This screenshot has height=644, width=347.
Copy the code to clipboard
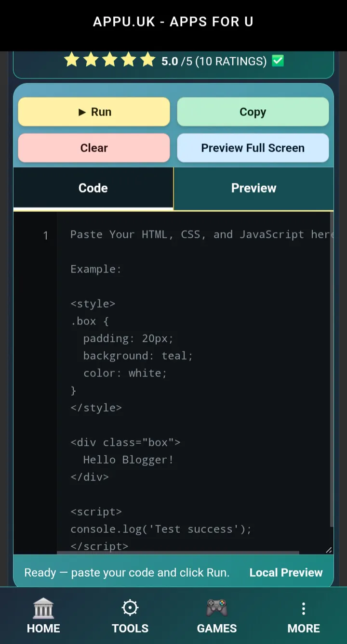click(253, 112)
